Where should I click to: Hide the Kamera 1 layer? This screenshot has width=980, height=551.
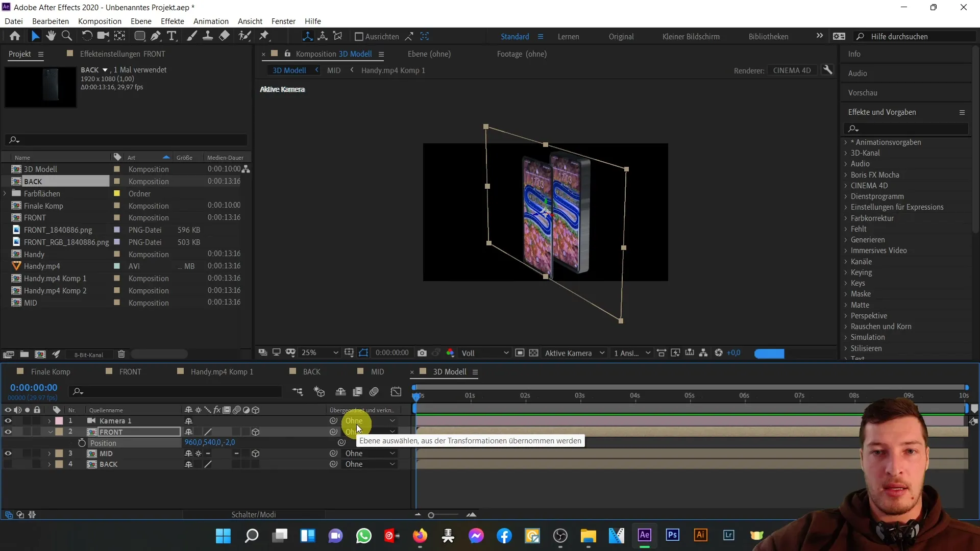[8, 421]
